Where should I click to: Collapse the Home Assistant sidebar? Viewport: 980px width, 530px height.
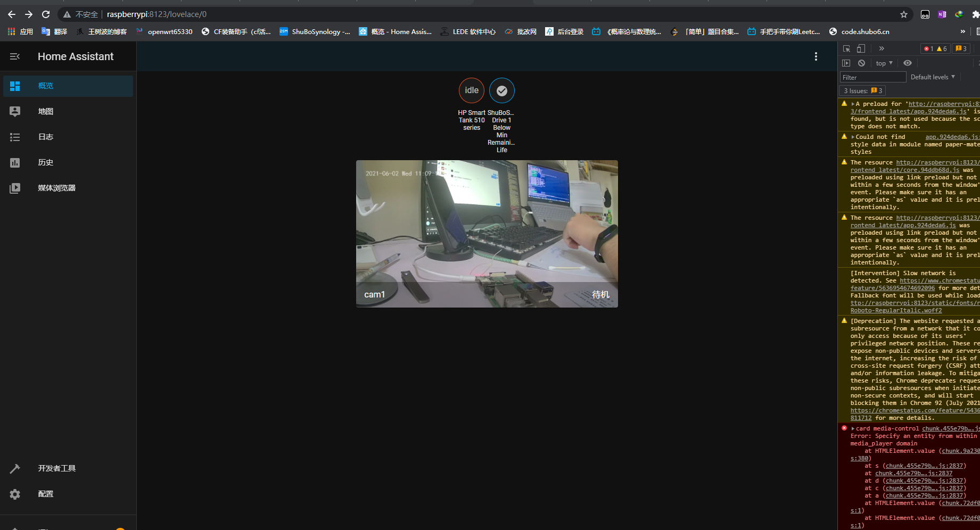coord(15,56)
